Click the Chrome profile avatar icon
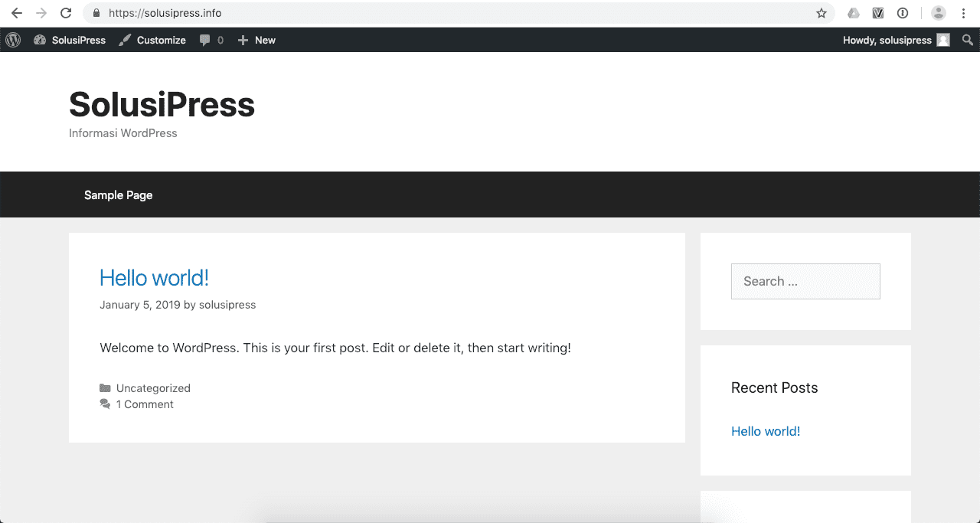The image size is (980, 523). [x=938, y=13]
